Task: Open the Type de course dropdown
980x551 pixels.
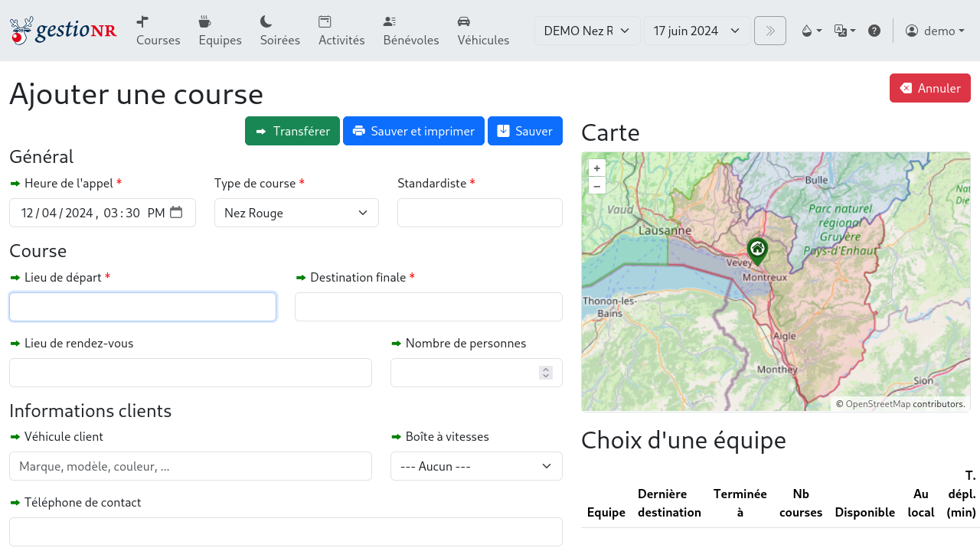Action: pyautogui.click(x=296, y=213)
